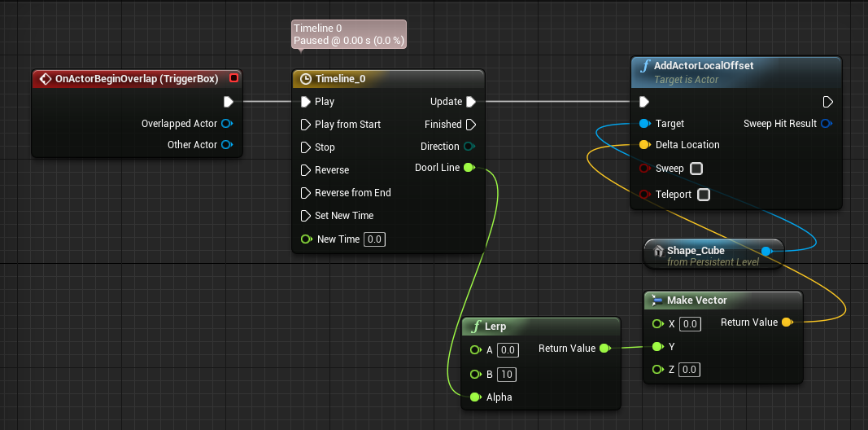Click the Play from Start input pin
This screenshot has height=430, width=868.
[x=306, y=124]
